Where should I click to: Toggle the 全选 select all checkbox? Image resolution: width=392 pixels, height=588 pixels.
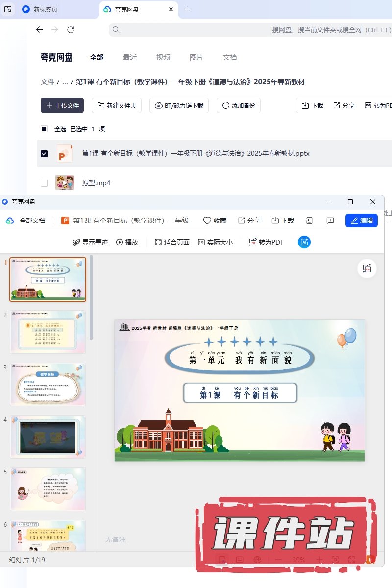click(44, 129)
